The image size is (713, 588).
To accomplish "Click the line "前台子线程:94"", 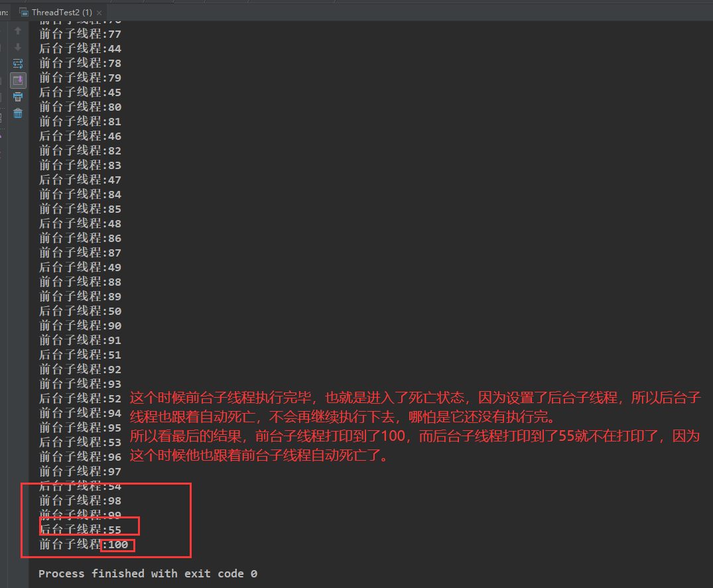I will 80,413.
